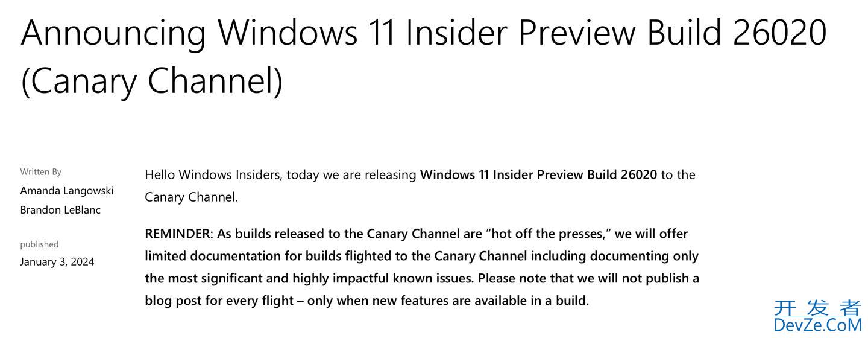This screenshot has height=338, width=868.
Task: Click the word "Announcing" in the title
Action: tap(113, 33)
